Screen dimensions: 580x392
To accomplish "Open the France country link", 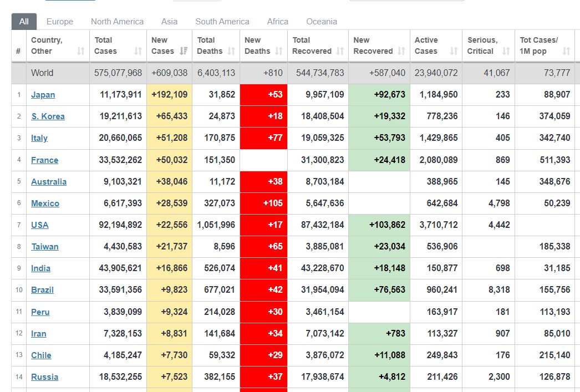I will [44, 160].
